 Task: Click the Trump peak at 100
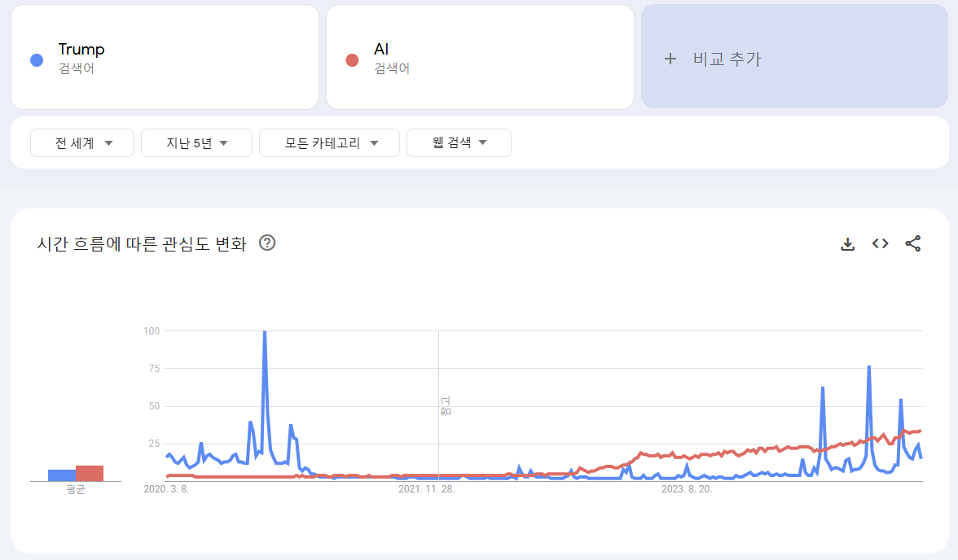point(265,332)
